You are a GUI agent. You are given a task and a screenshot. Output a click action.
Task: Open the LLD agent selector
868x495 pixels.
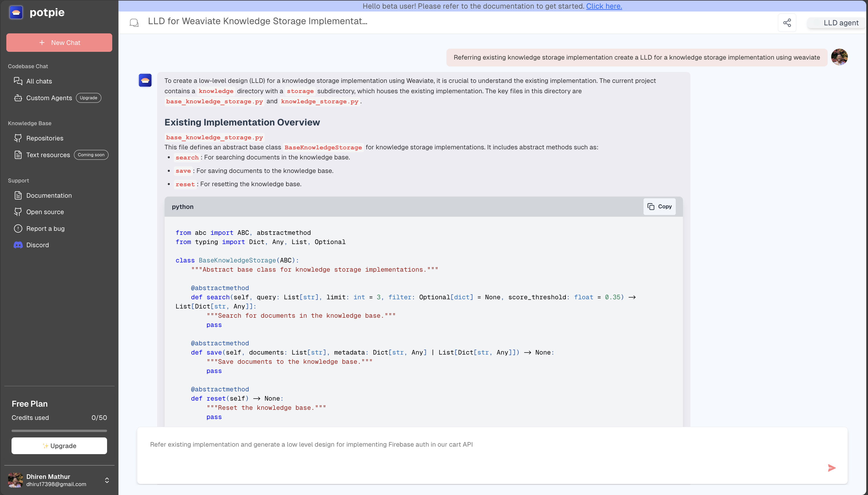click(x=837, y=23)
